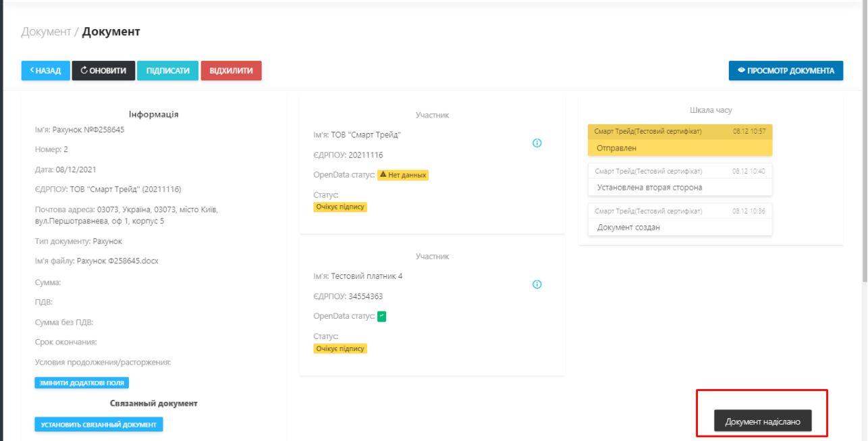Screen dimensions: 868x441
Task: Click the Нет данных warning badge
Action: tap(403, 175)
